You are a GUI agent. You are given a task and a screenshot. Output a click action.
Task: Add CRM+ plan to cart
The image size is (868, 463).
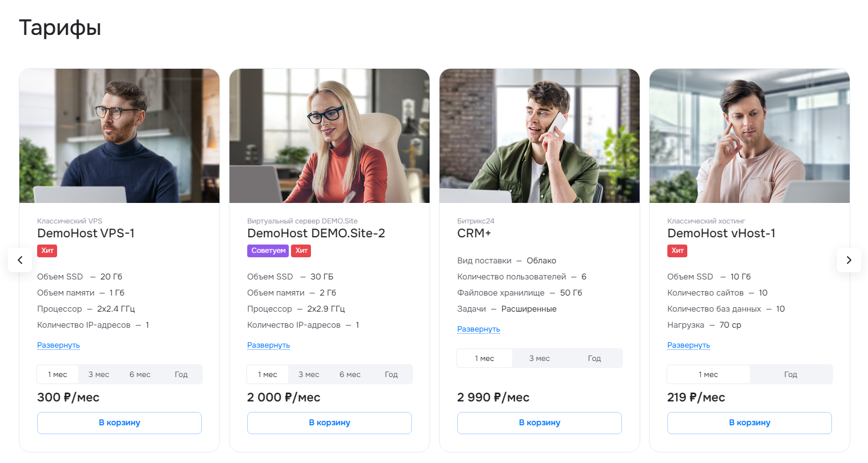tap(539, 423)
